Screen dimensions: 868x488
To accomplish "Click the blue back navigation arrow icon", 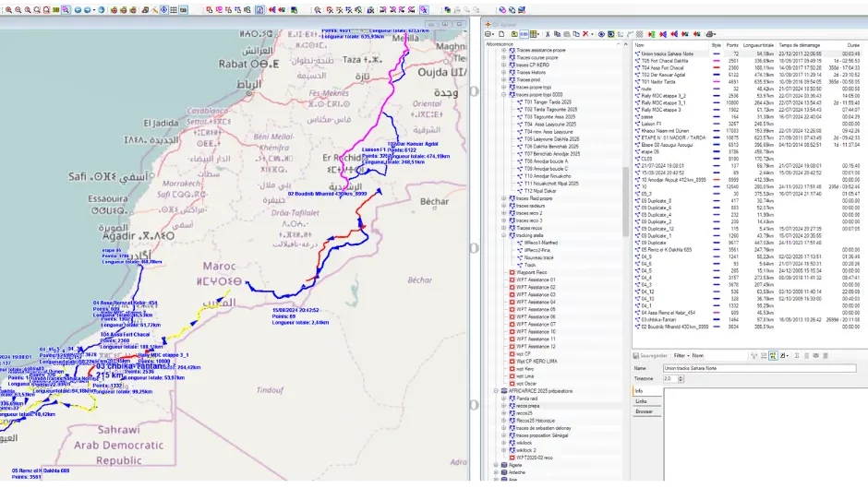I will (x=78, y=9).
